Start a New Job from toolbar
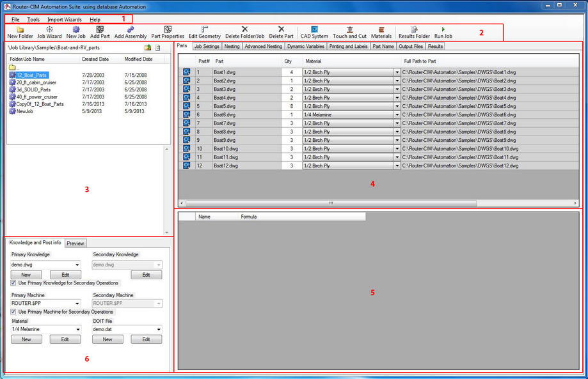The image size is (588, 379). (x=75, y=33)
